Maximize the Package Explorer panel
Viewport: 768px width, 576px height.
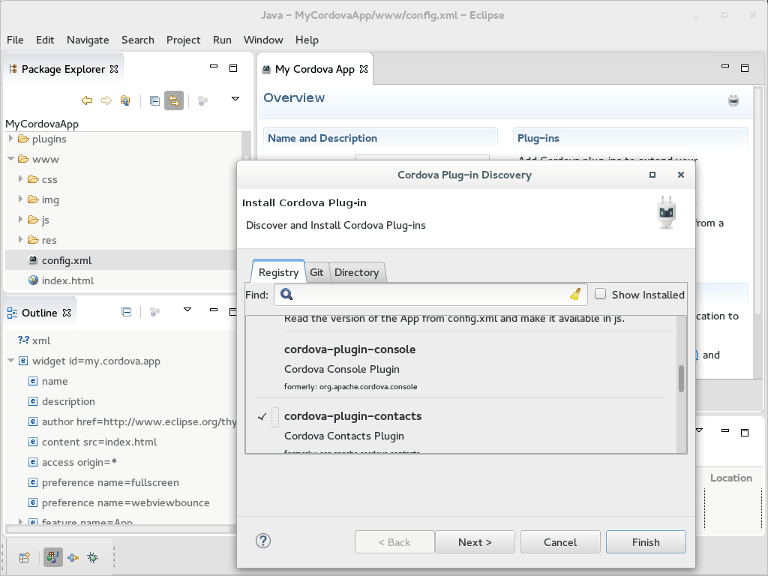point(233,68)
